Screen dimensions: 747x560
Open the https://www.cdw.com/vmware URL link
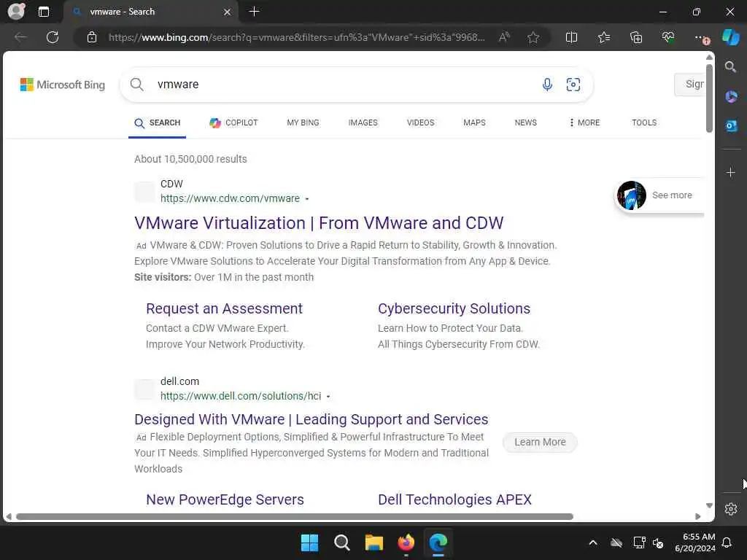(x=230, y=198)
